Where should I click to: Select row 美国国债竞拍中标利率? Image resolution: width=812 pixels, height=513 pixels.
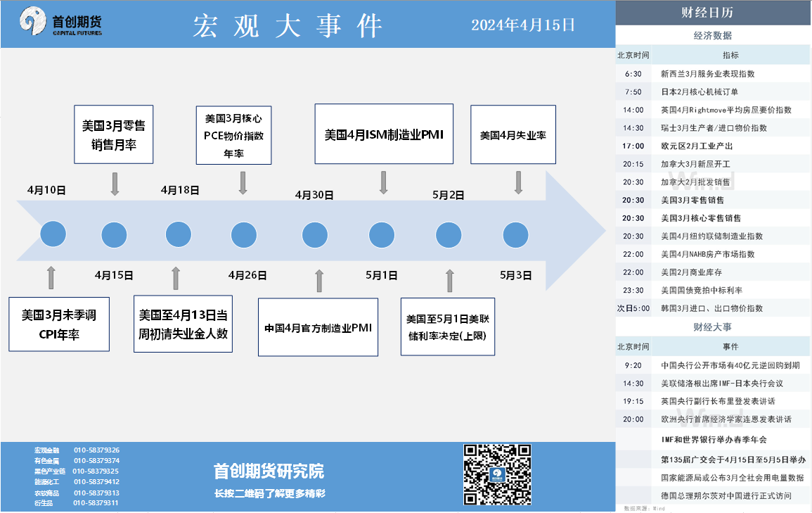pyautogui.click(x=713, y=290)
